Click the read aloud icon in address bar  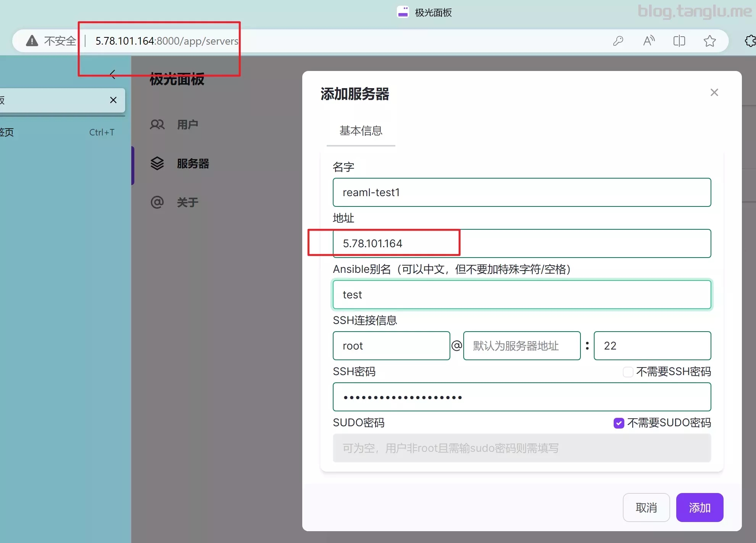(x=649, y=41)
